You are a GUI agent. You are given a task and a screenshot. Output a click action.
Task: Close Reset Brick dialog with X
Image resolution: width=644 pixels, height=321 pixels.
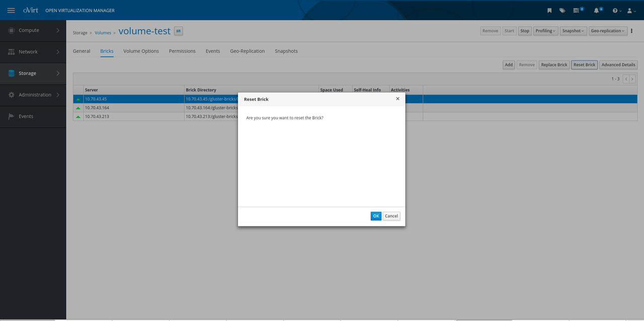[397, 99]
